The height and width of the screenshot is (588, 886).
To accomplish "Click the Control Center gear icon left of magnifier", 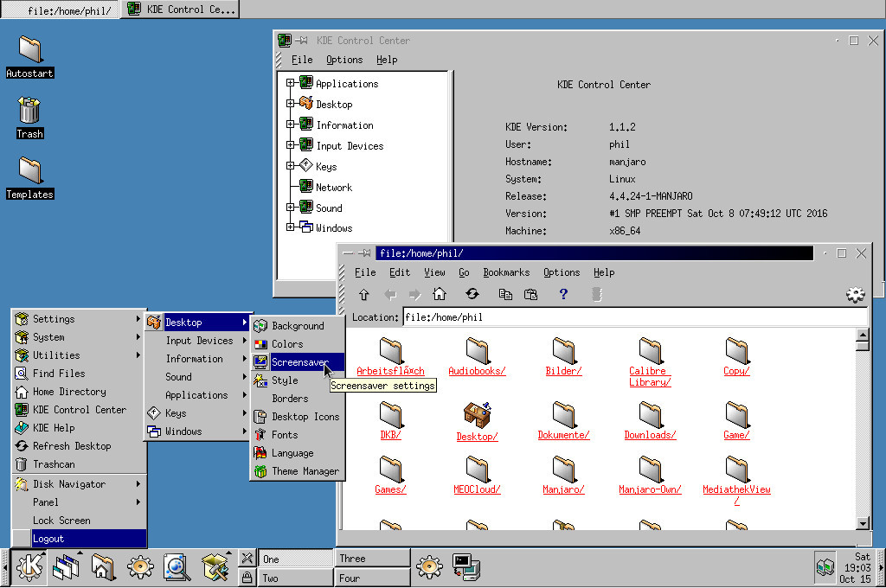I will [139, 567].
